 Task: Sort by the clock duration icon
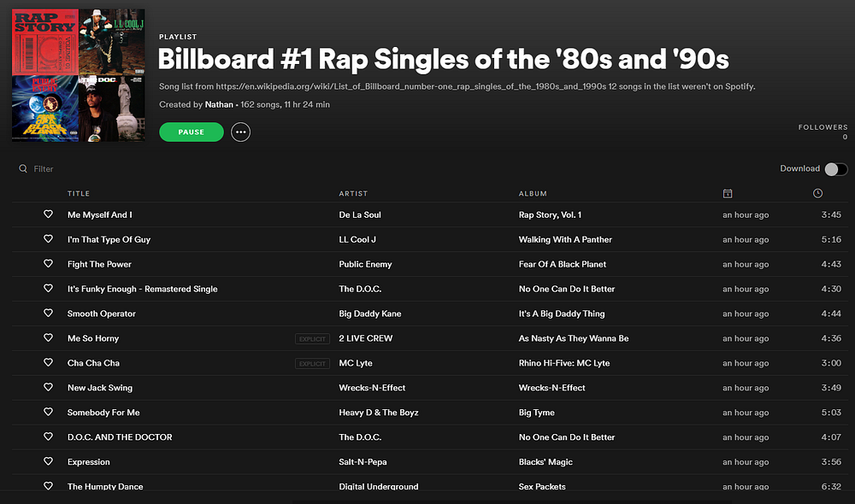tap(818, 194)
